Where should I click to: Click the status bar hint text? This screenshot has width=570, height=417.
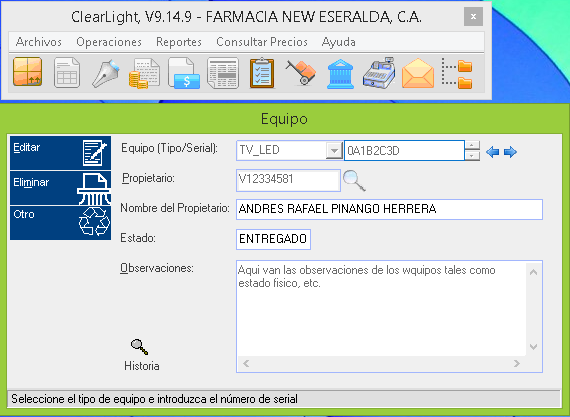point(154,399)
